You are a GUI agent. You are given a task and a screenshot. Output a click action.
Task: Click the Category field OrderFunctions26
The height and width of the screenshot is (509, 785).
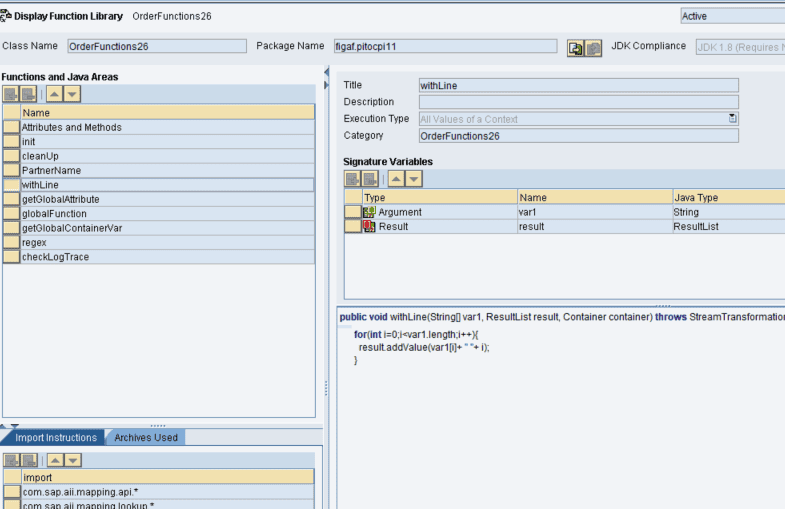click(579, 136)
